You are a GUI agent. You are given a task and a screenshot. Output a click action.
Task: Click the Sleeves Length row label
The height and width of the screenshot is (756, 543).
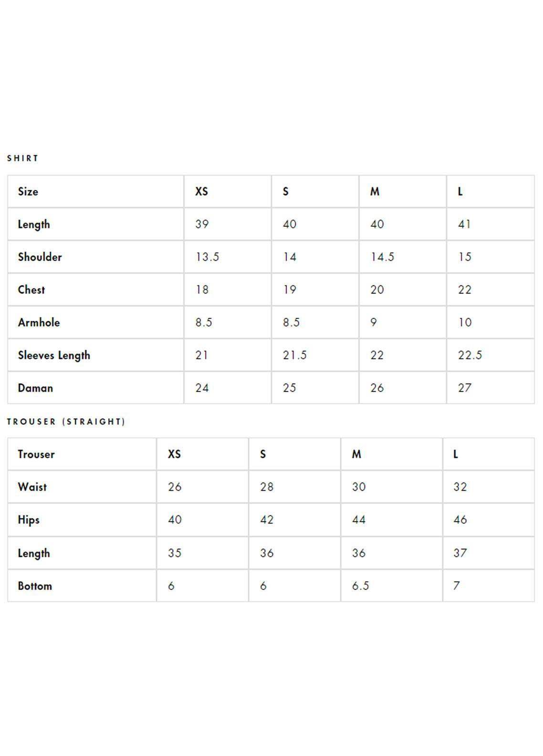(54, 355)
